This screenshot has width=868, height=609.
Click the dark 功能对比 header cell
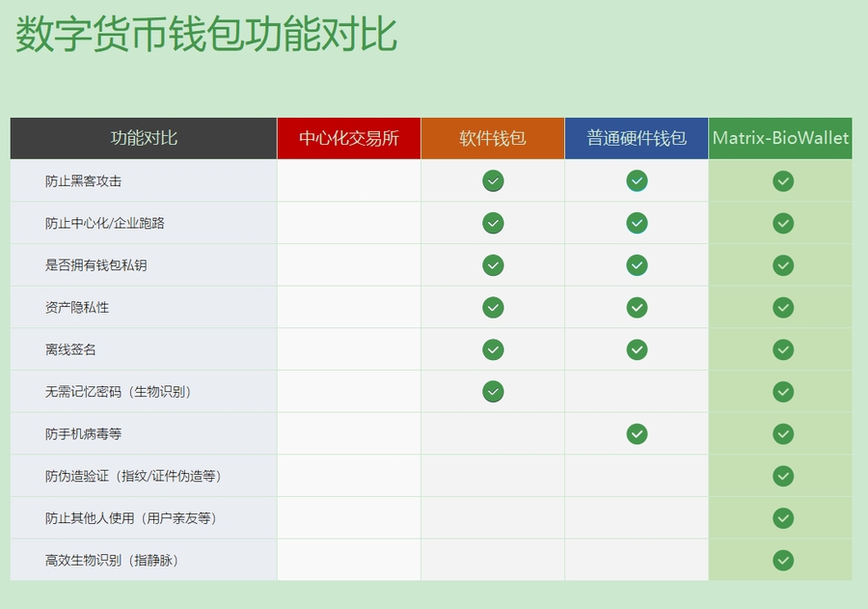point(144,138)
